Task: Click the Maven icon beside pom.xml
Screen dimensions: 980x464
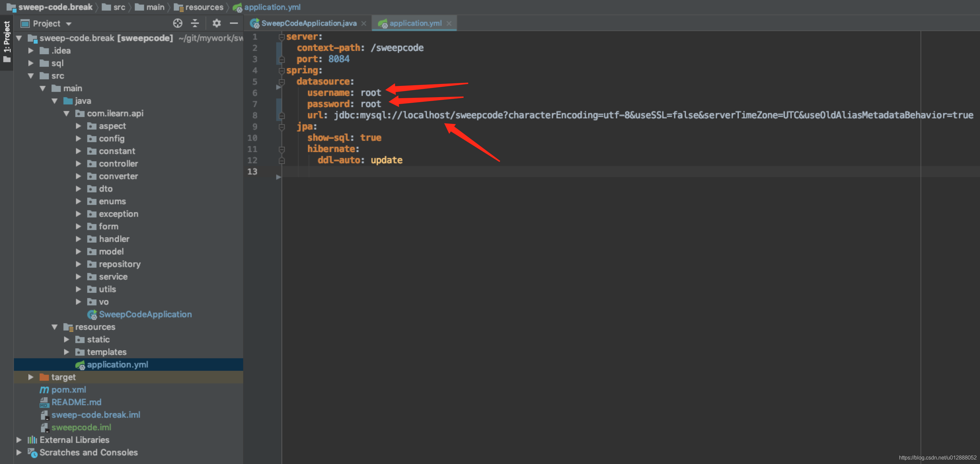Action: click(44, 390)
